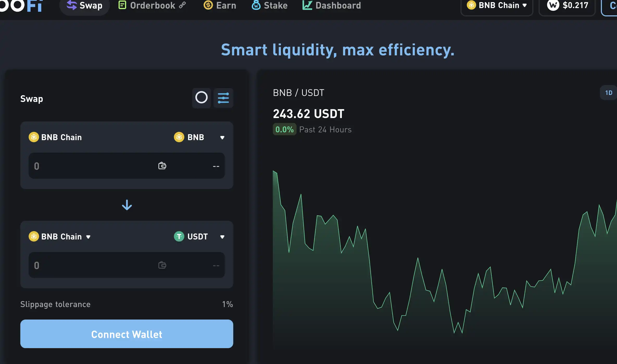Click the 1D chart timeframe toggle
The image size is (617, 364).
click(609, 93)
